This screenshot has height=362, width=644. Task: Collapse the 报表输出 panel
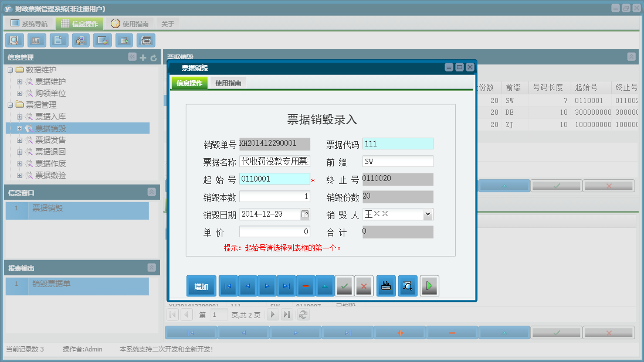pyautogui.click(x=151, y=267)
